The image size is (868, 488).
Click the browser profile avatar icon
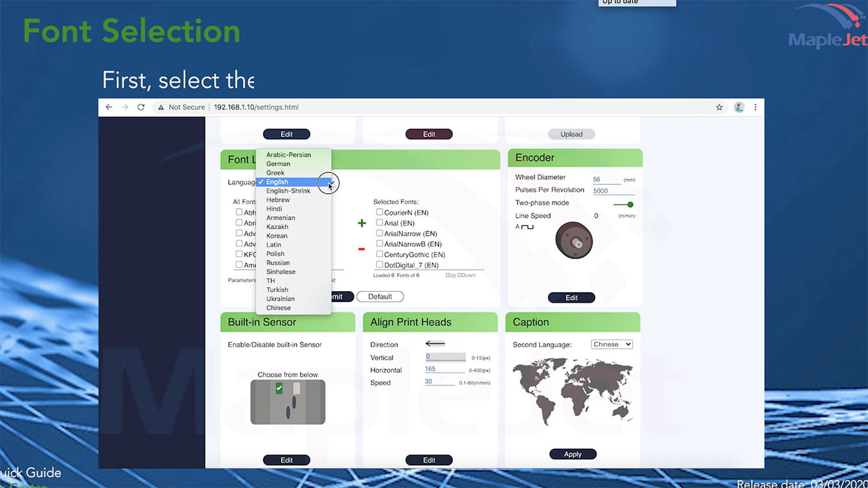(x=738, y=107)
